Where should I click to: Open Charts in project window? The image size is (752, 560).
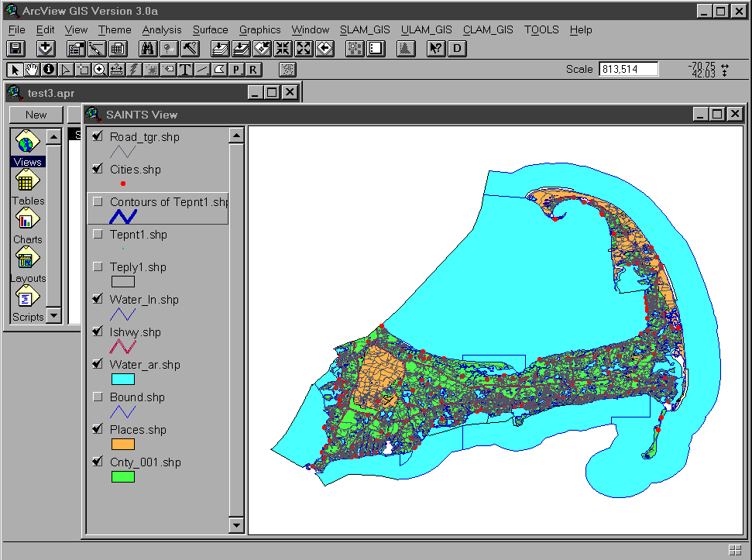[x=28, y=226]
